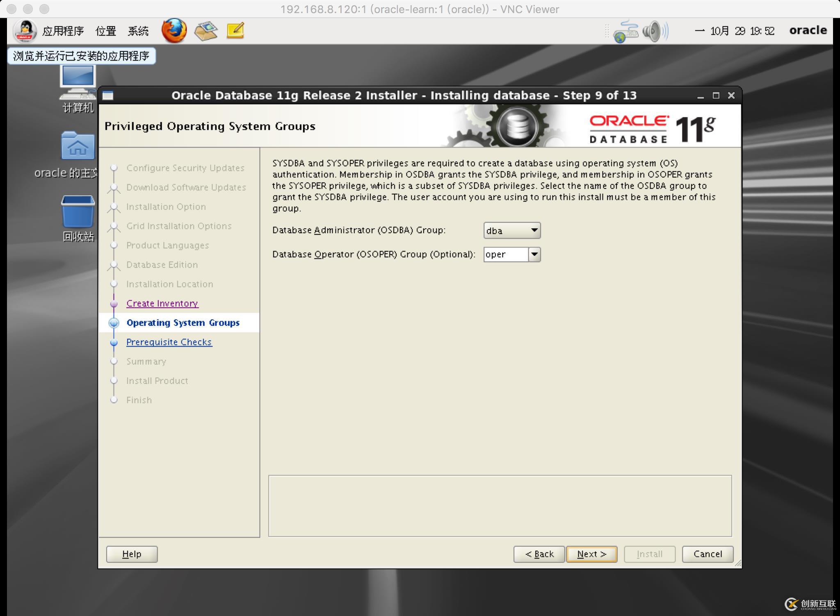
Task: Click Finish step label
Action: [139, 400]
